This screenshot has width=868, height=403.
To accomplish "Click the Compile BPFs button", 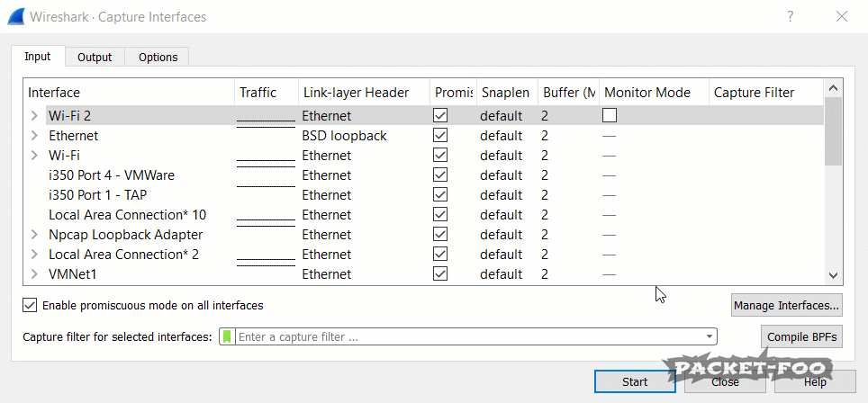I will (x=801, y=336).
